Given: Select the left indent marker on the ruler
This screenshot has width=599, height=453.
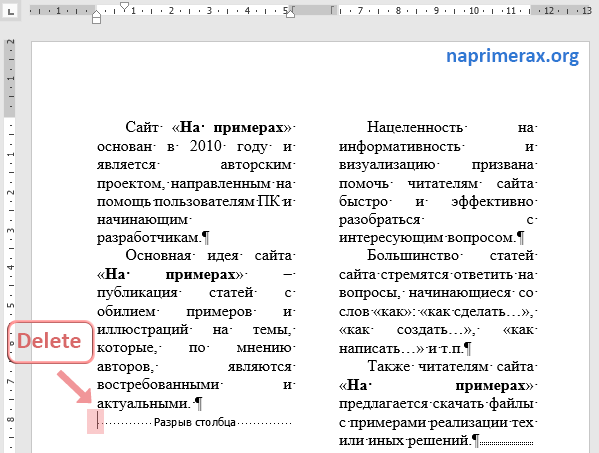Looking at the screenshot, I should (97, 18).
